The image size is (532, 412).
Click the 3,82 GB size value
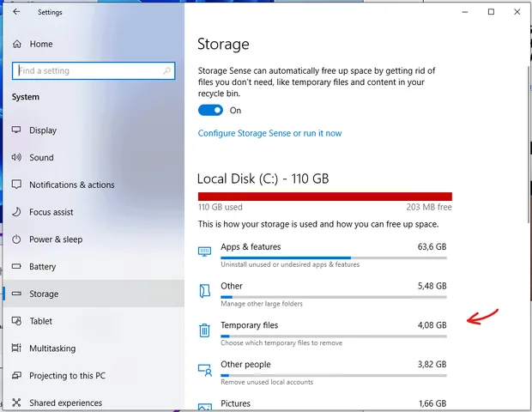432,365
